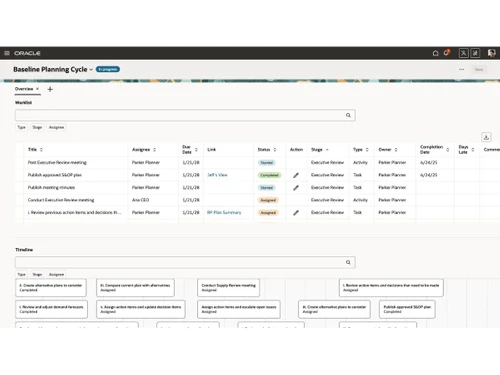Open the Review and adjust demand forecasts card

tap(51, 309)
